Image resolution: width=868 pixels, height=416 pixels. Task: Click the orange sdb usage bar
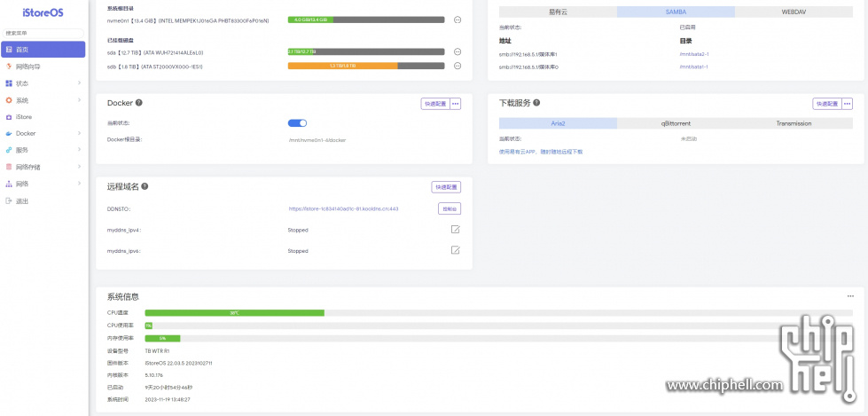pos(342,66)
